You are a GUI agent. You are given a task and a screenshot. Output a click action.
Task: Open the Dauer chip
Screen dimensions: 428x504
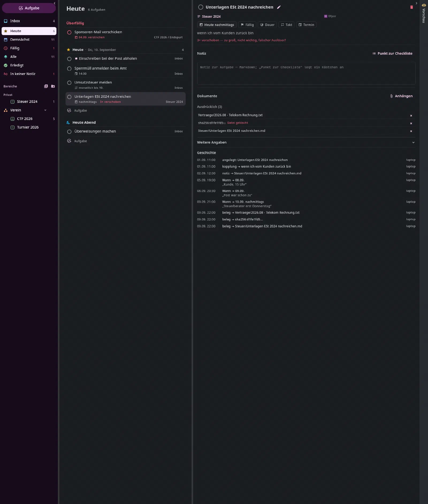tap(267, 25)
